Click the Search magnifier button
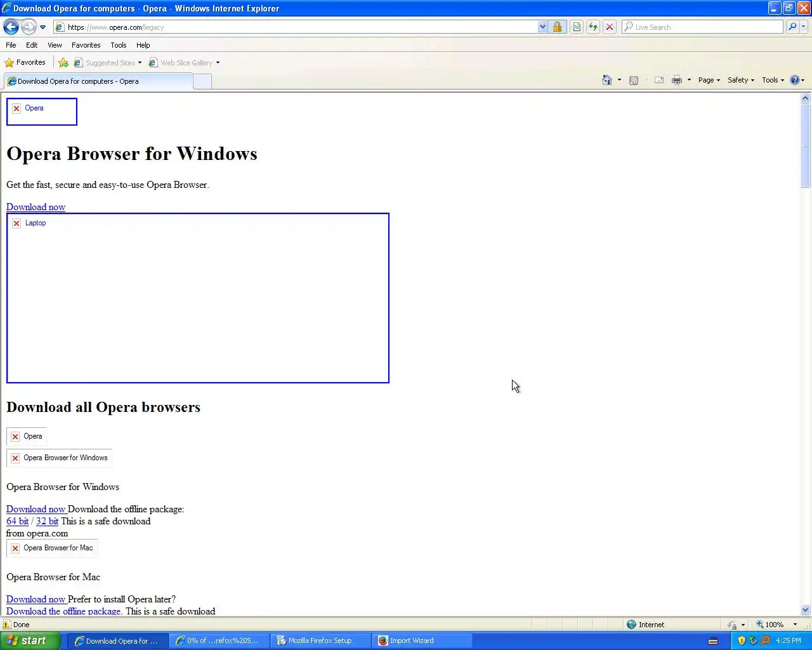This screenshot has height=650, width=812. pos(792,27)
